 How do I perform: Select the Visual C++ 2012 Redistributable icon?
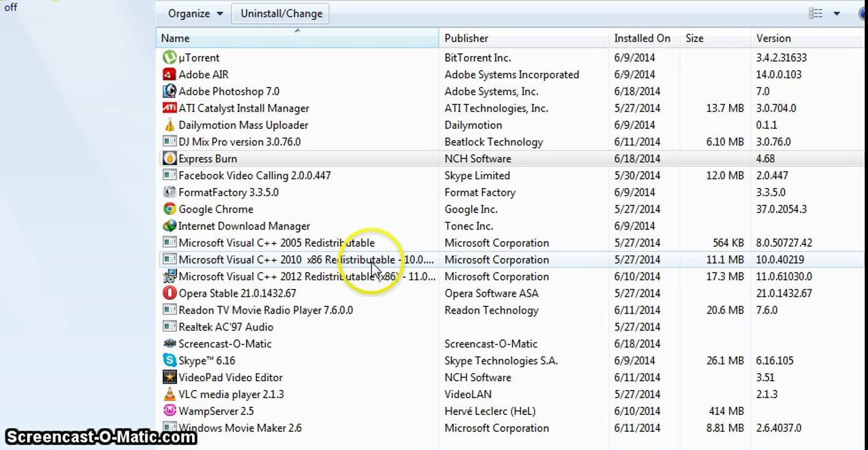tap(169, 277)
